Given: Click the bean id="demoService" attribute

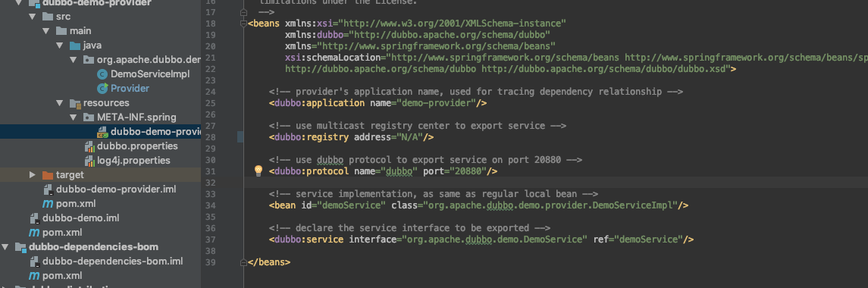Looking at the screenshot, I should (x=343, y=205).
